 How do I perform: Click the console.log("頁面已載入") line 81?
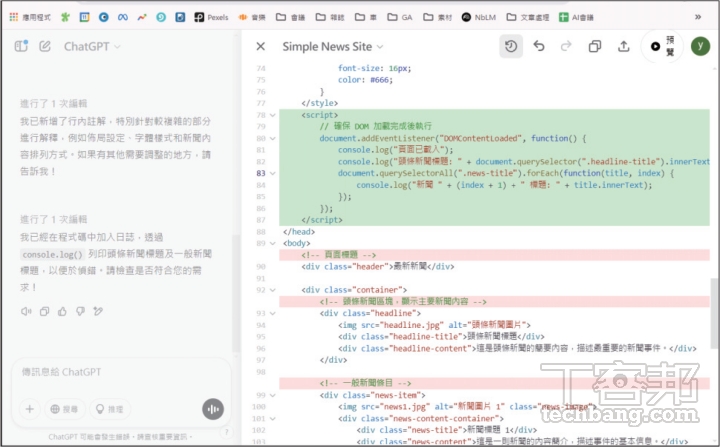click(x=396, y=150)
